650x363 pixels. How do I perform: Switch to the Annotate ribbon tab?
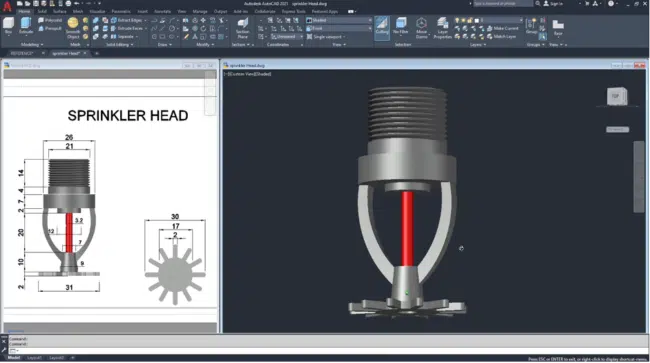[162, 12]
